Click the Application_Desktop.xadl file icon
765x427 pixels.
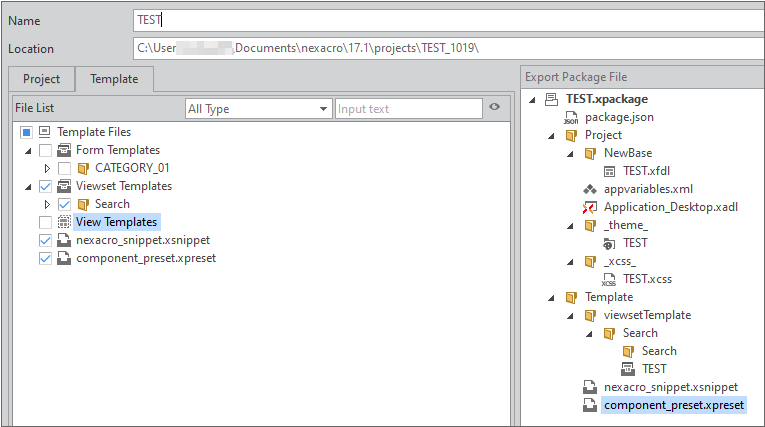pyautogui.click(x=590, y=207)
